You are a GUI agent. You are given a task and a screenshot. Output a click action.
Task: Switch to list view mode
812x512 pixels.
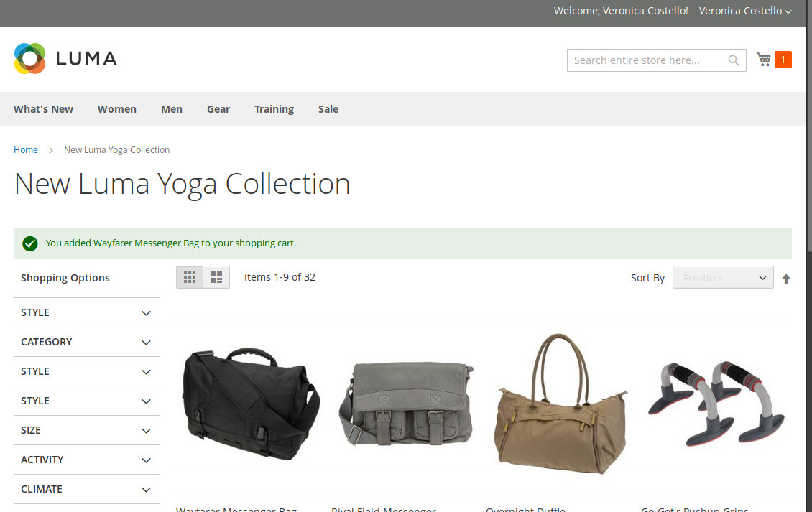tap(216, 277)
